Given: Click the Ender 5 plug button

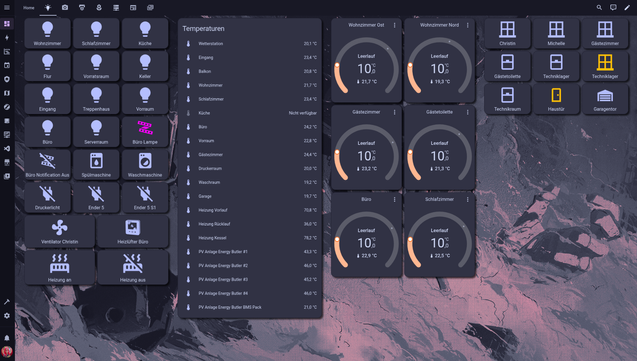Looking at the screenshot, I should (x=96, y=197).
